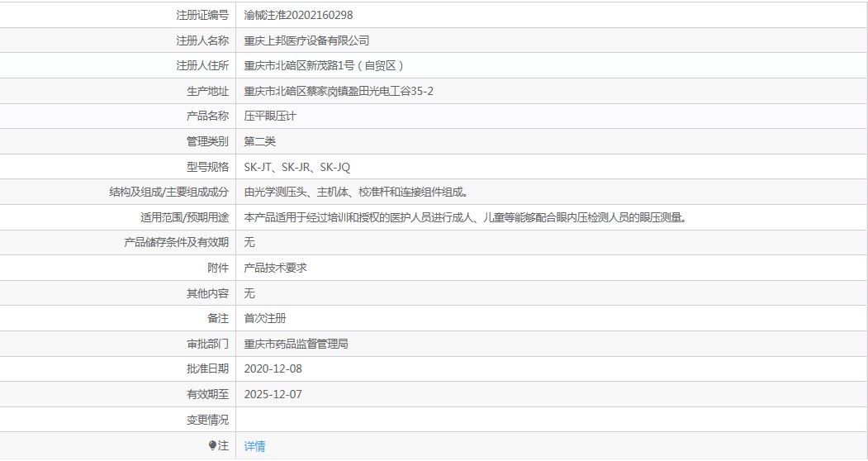The image size is (868, 461).
Task: Click the remark value 首次注册
Action: coord(265,318)
